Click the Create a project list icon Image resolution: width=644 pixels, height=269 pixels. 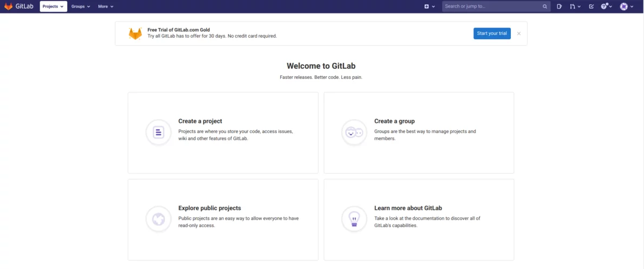[x=158, y=132]
